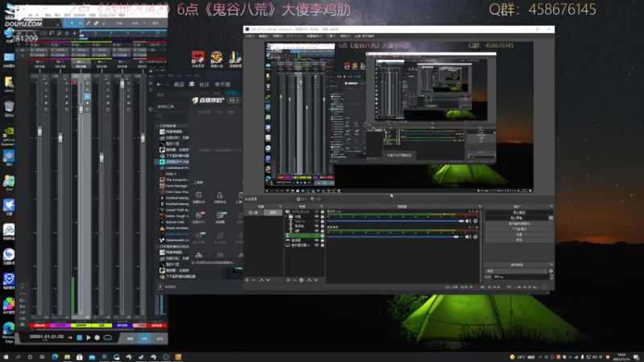
Task: Collapse the 分组 folder in Sources
Action: pos(287,216)
